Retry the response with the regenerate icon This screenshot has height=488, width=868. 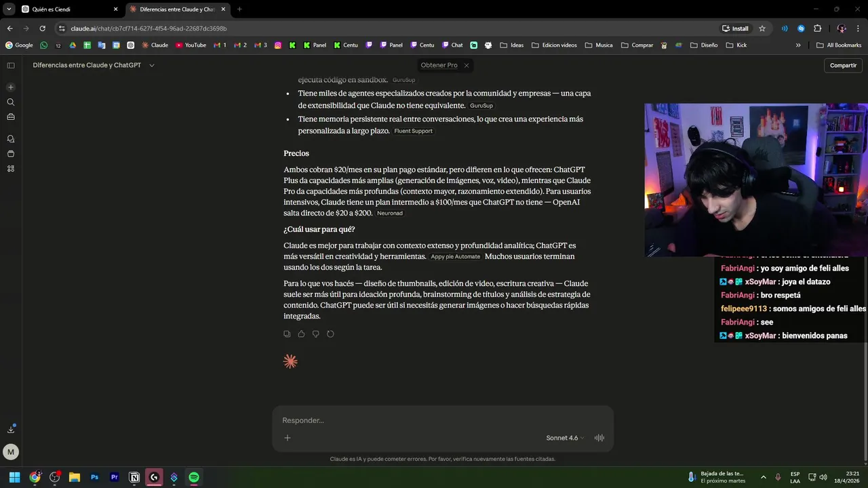[330, 334]
